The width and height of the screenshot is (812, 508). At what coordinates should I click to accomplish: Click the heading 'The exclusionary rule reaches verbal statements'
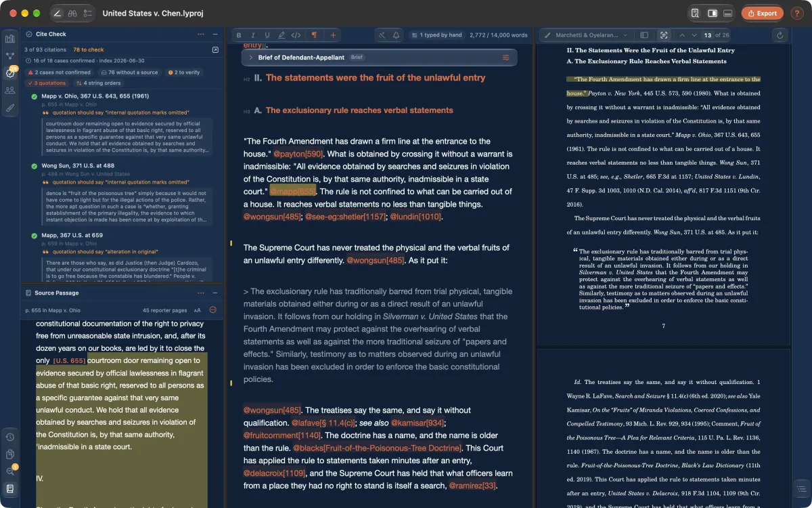(x=359, y=110)
